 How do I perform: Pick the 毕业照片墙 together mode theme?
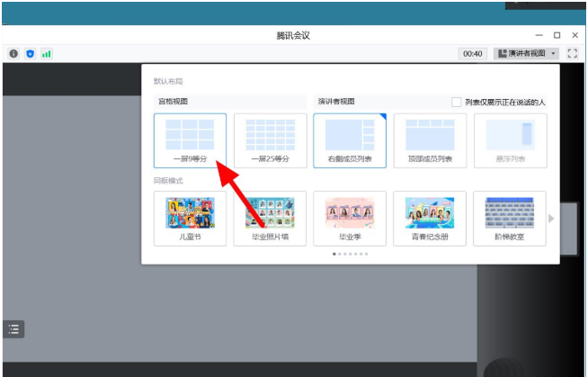coord(270,219)
